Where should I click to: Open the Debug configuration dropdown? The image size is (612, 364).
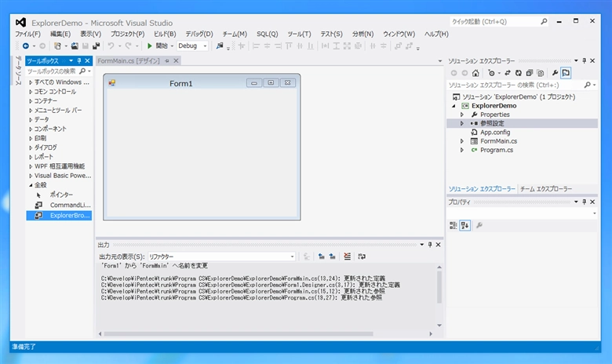pyautogui.click(x=205, y=46)
